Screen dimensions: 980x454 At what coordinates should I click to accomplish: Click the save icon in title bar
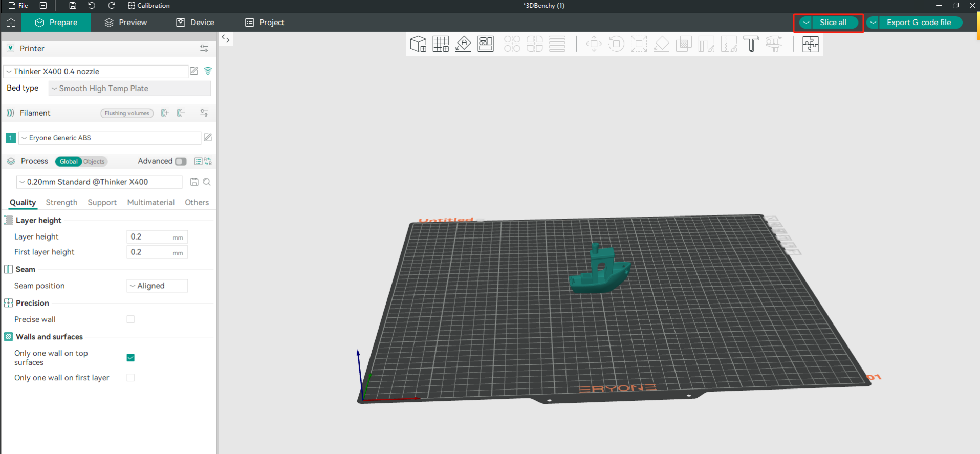click(x=73, y=6)
